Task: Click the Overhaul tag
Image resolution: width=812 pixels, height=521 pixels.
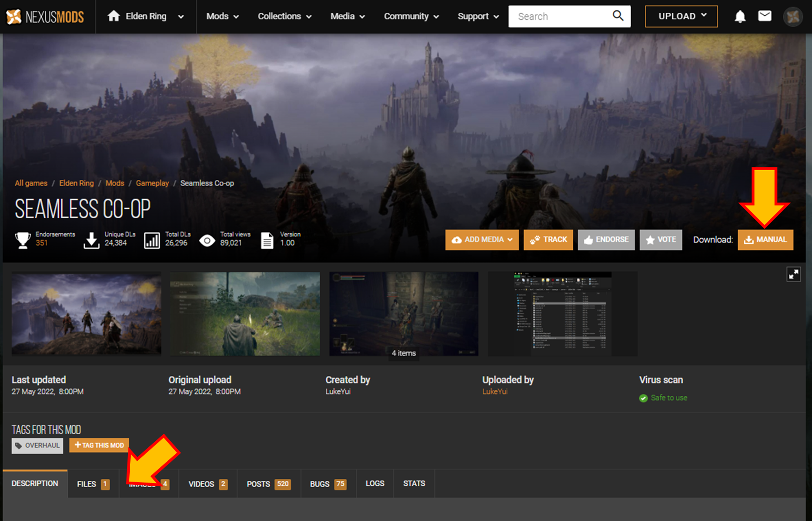Action: [x=38, y=445]
